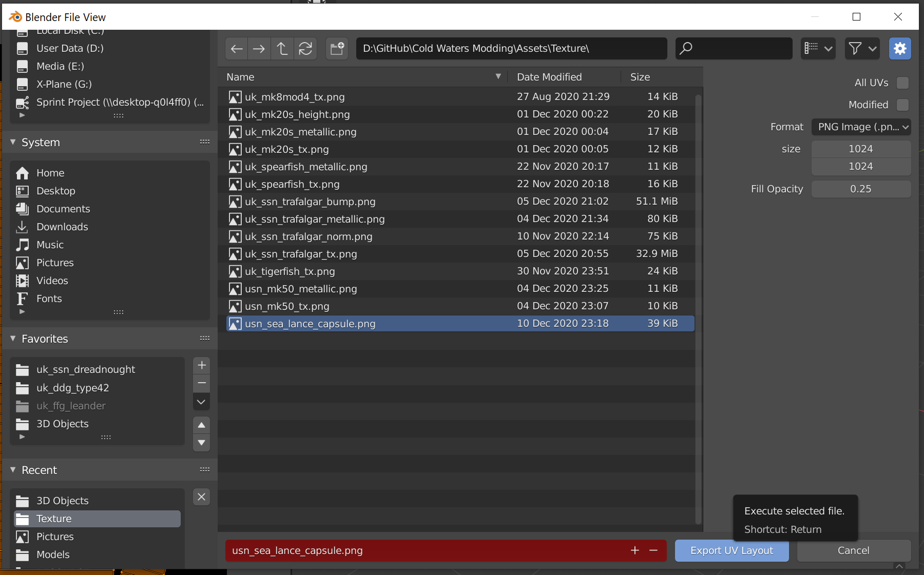
Task: Open the display mode dropdown
Action: click(x=818, y=49)
